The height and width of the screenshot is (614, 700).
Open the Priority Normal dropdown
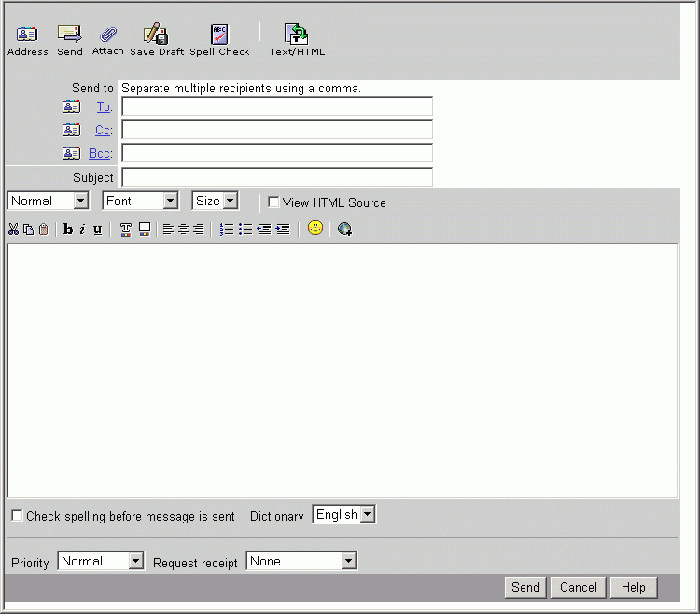pos(101,561)
